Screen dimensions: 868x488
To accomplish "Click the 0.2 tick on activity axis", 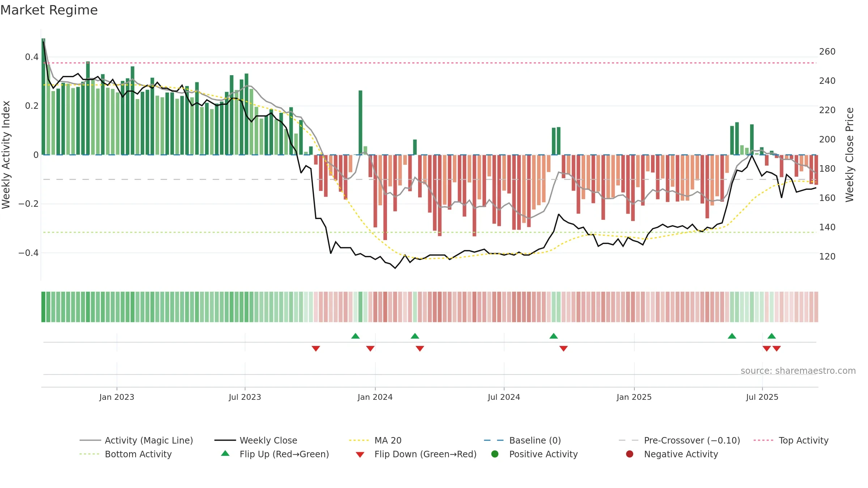I will point(32,106).
